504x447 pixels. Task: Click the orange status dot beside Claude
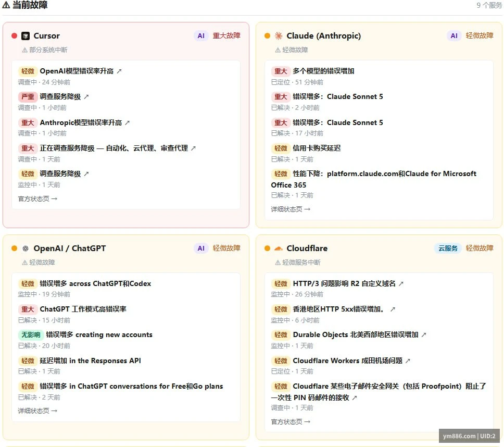click(267, 36)
